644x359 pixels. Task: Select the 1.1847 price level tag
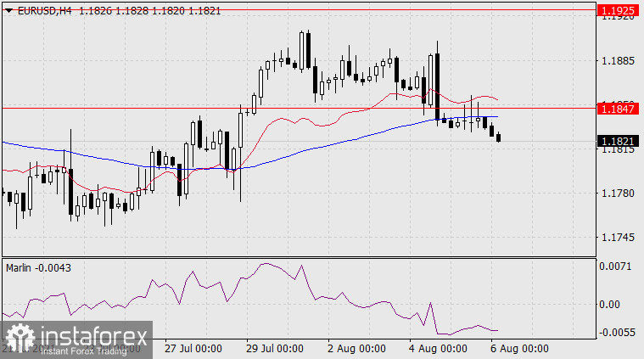coord(617,109)
